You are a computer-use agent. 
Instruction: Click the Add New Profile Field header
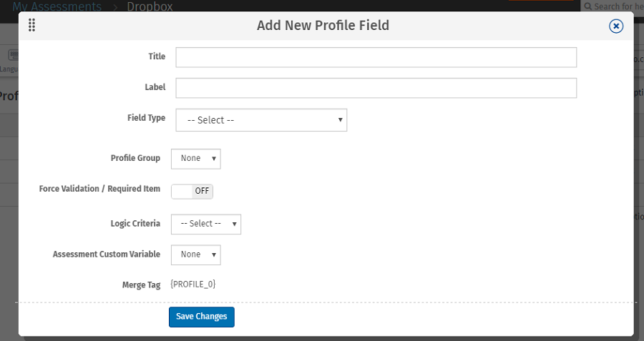(x=323, y=26)
